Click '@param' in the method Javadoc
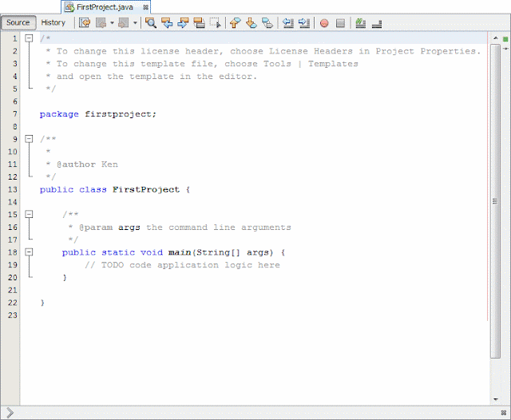 (96, 228)
